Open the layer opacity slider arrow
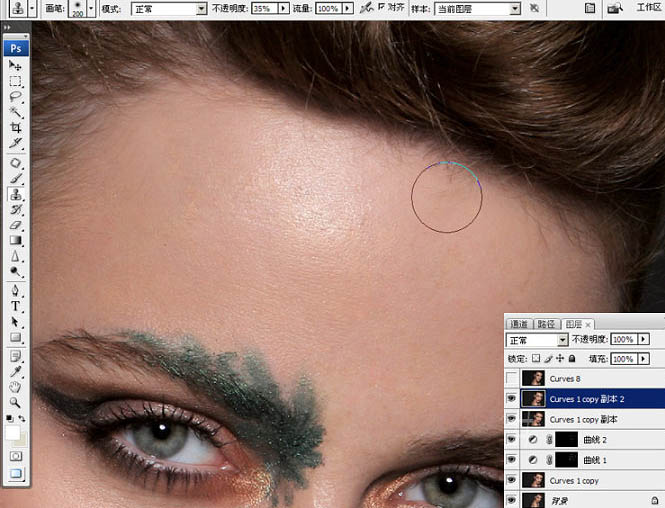 pos(644,339)
